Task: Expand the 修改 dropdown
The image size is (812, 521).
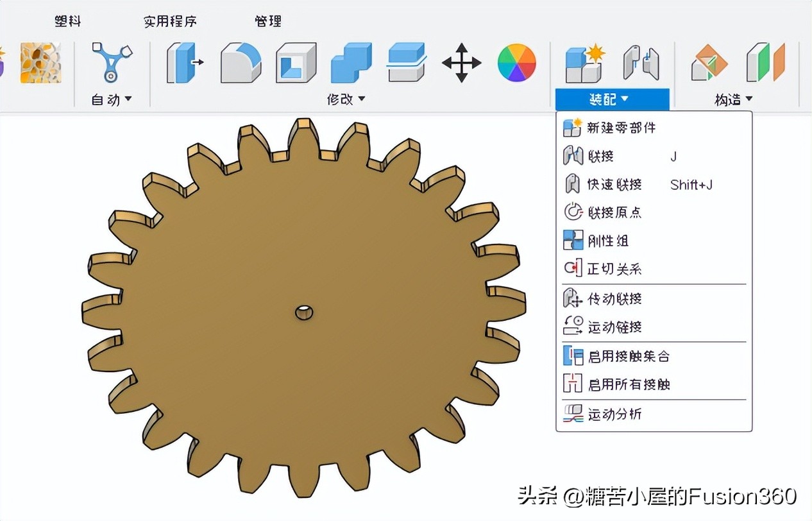Action: [346, 99]
